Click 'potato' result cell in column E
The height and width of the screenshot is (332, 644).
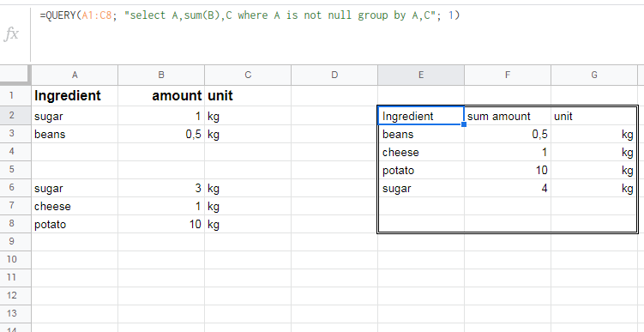[421, 170]
